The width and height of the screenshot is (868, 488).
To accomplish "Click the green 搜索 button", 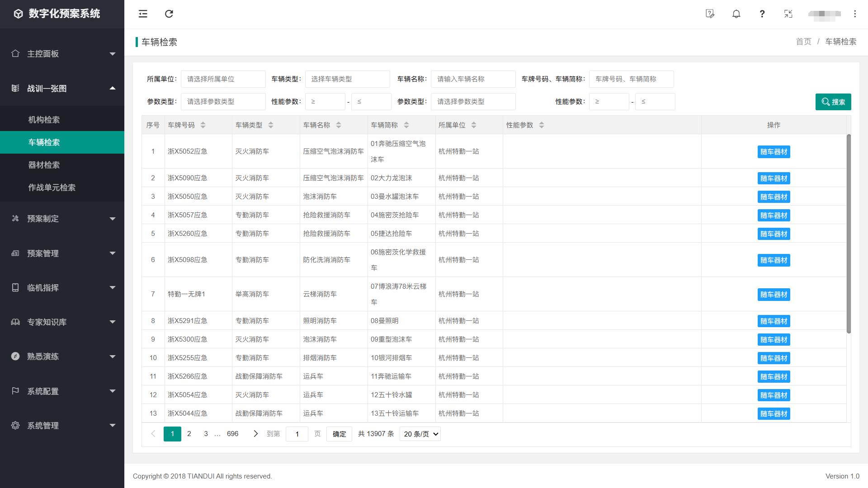I will coord(833,102).
